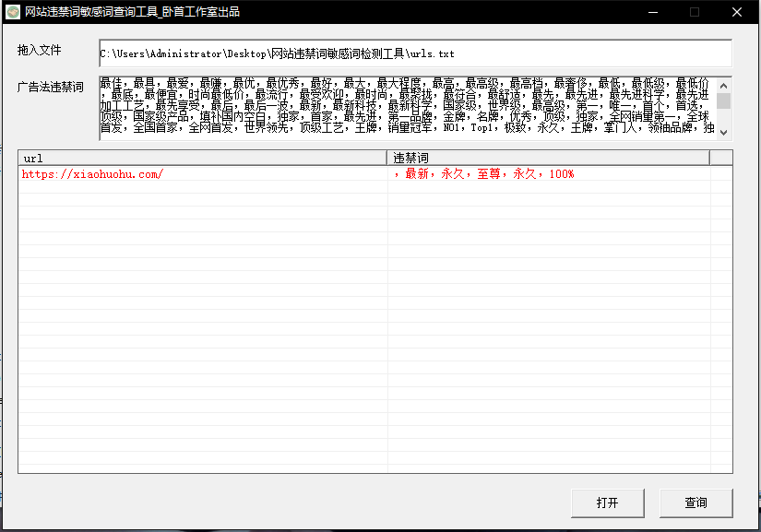761x532 pixels.
Task: Click into the 拖入文件 path field
Action: 415,53
